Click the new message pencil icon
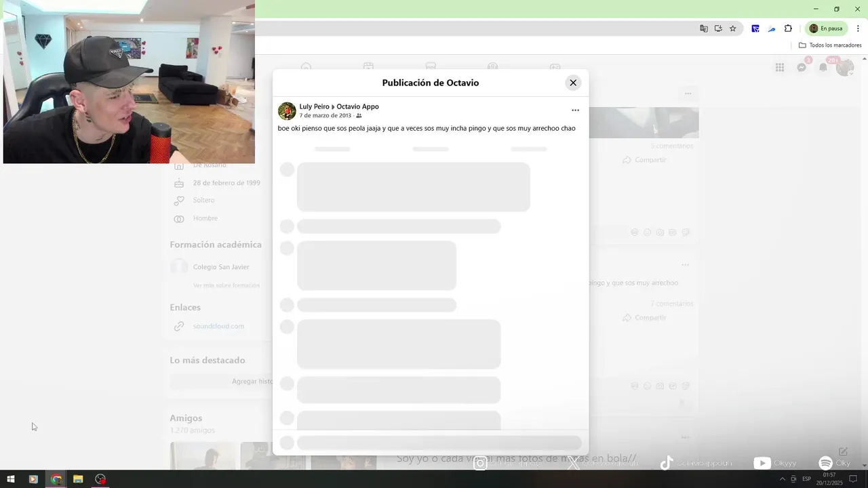 point(843,451)
